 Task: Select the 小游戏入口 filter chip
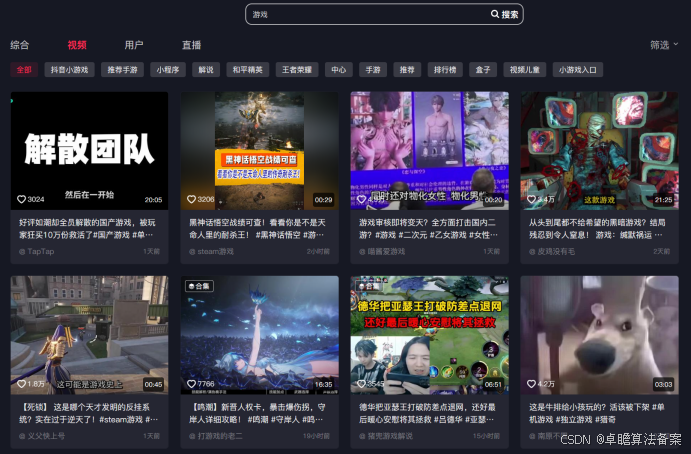pos(578,70)
